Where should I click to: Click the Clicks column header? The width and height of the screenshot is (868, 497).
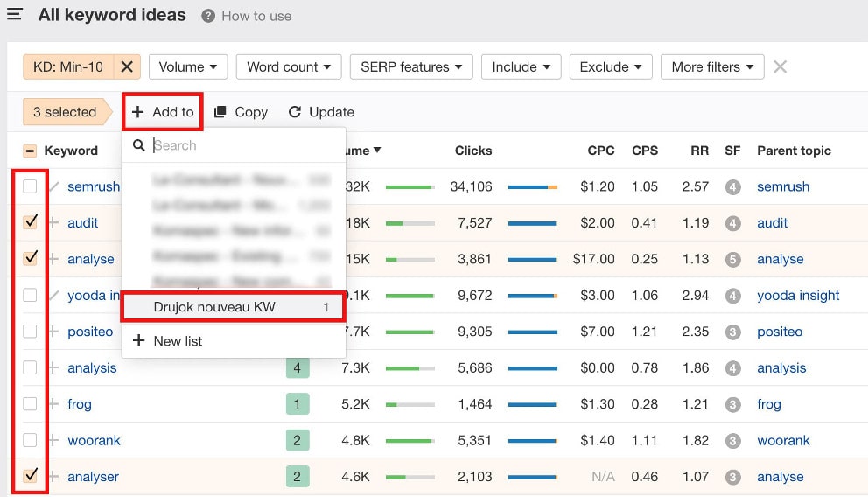coord(473,150)
